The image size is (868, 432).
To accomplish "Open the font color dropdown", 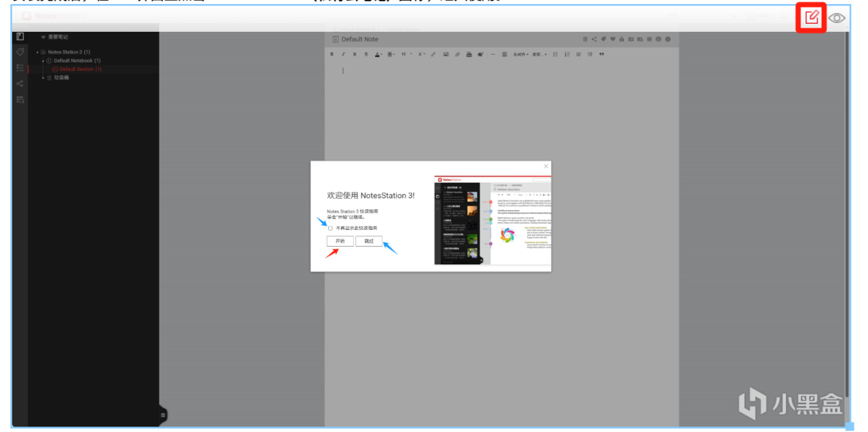I will point(378,54).
